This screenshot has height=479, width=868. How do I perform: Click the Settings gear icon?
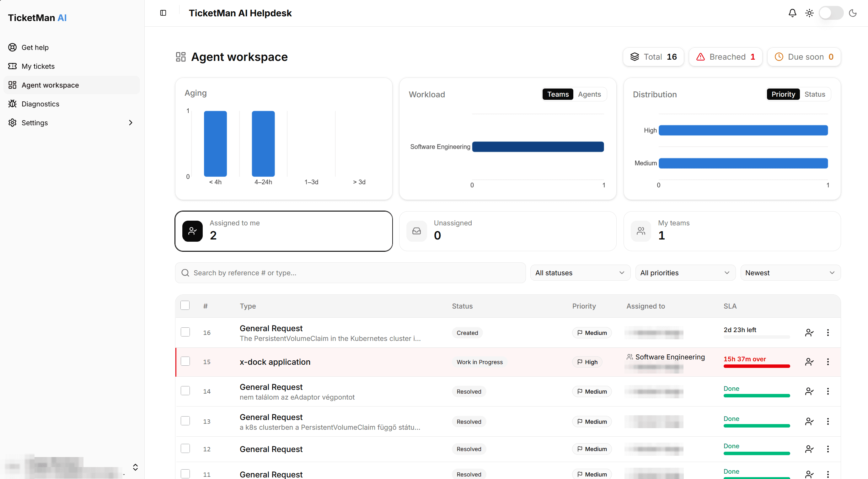(x=13, y=123)
